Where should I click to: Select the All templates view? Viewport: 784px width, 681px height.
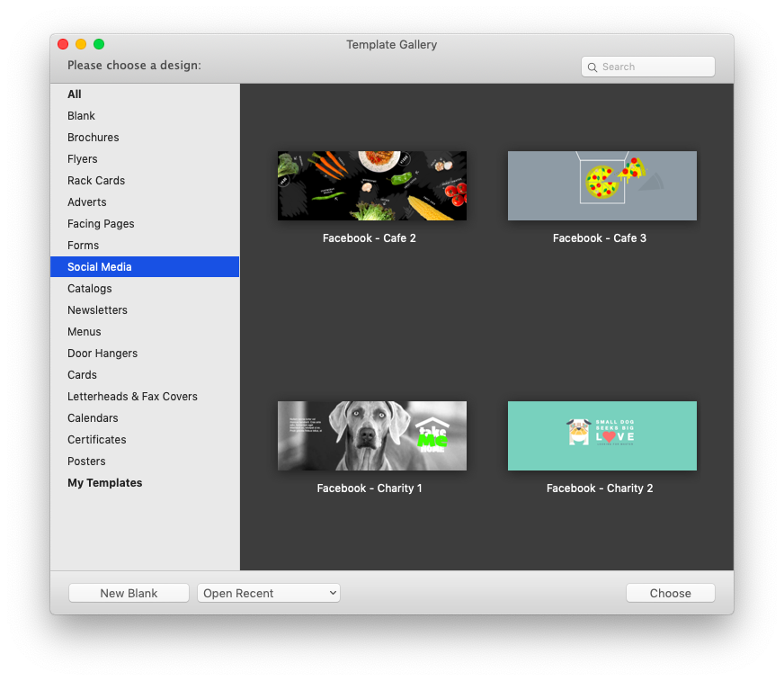coord(74,94)
